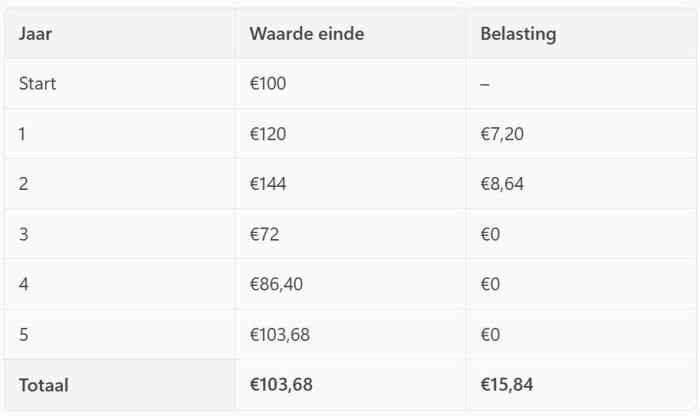The width and height of the screenshot is (700, 416).
Task: Click the €86,40 value cell
Action: (x=276, y=284)
